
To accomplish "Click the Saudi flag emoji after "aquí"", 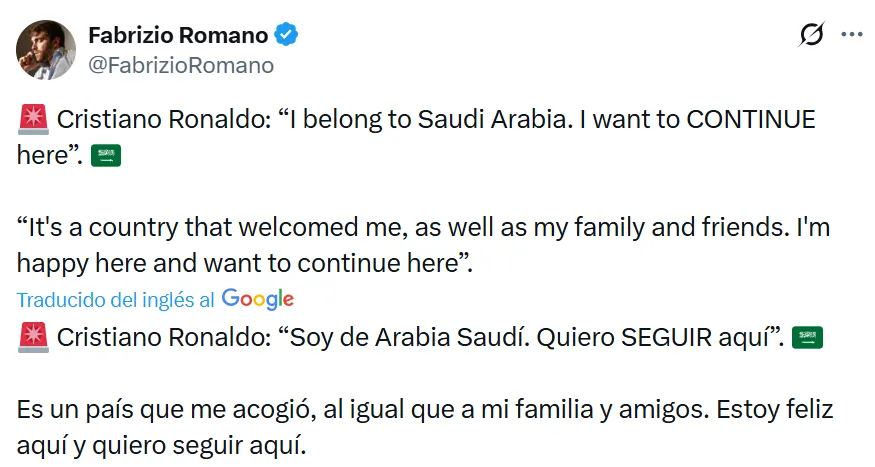I will 807,339.
